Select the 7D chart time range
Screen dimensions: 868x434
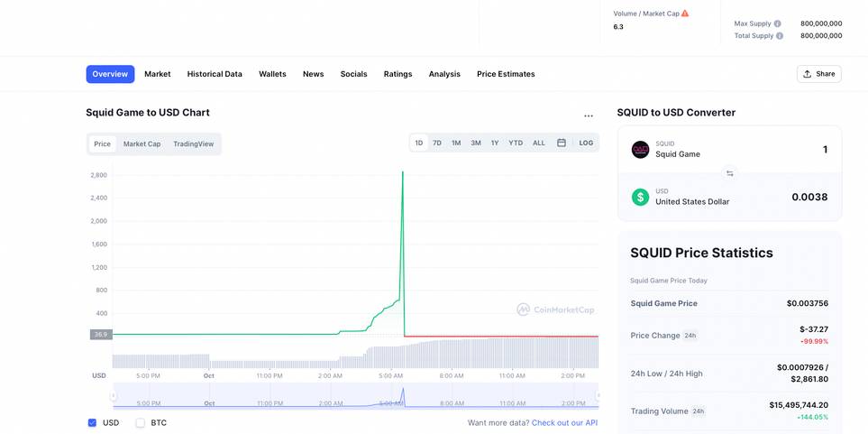[437, 143]
